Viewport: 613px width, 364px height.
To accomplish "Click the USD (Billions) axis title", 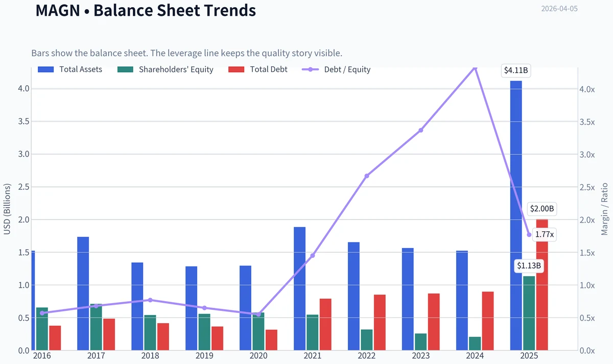I will [7, 209].
